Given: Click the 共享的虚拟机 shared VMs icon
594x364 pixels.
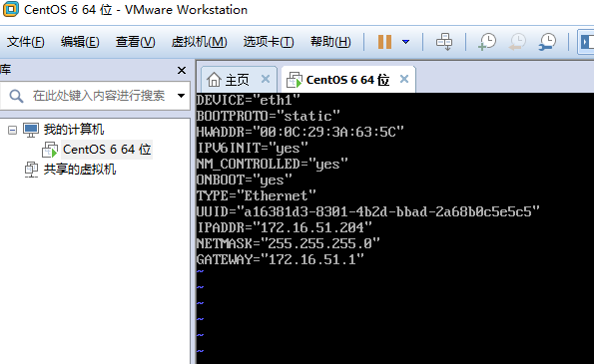Looking at the screenshot, I should [31, 170].
